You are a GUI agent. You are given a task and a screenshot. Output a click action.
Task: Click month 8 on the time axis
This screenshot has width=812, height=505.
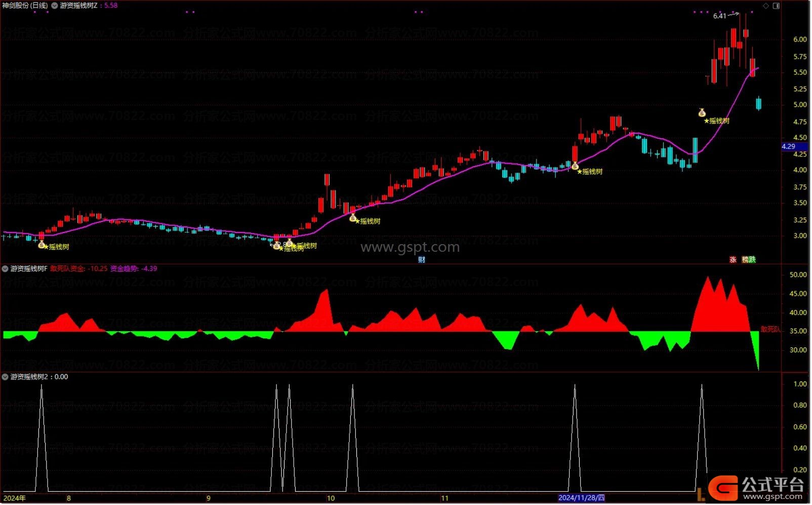(x=69, y=498)
